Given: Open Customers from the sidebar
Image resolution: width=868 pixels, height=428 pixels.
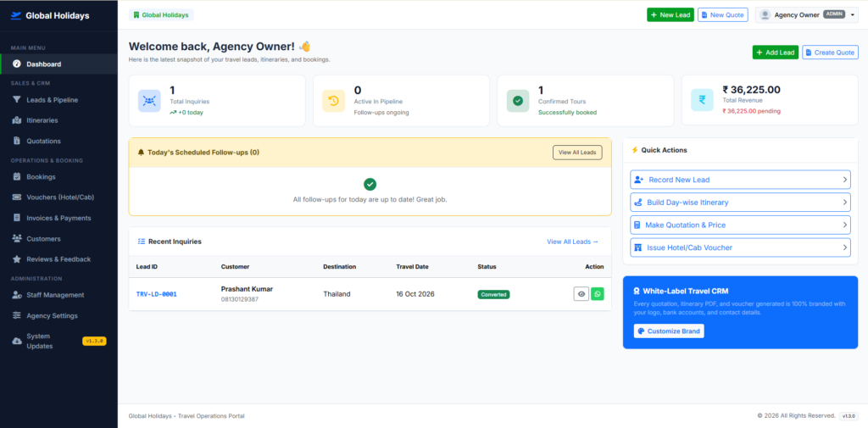Looking at the screenshot, I should click(58, 239).
